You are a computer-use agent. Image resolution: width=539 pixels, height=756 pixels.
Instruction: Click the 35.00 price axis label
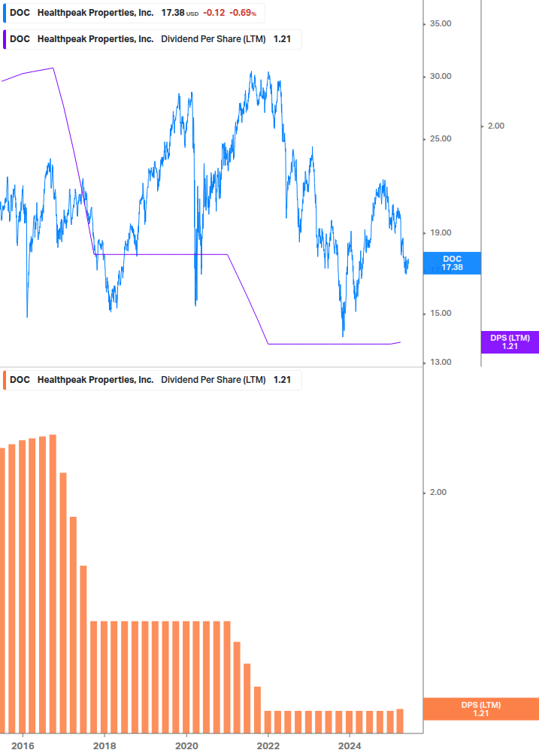(x=441, y=23)
